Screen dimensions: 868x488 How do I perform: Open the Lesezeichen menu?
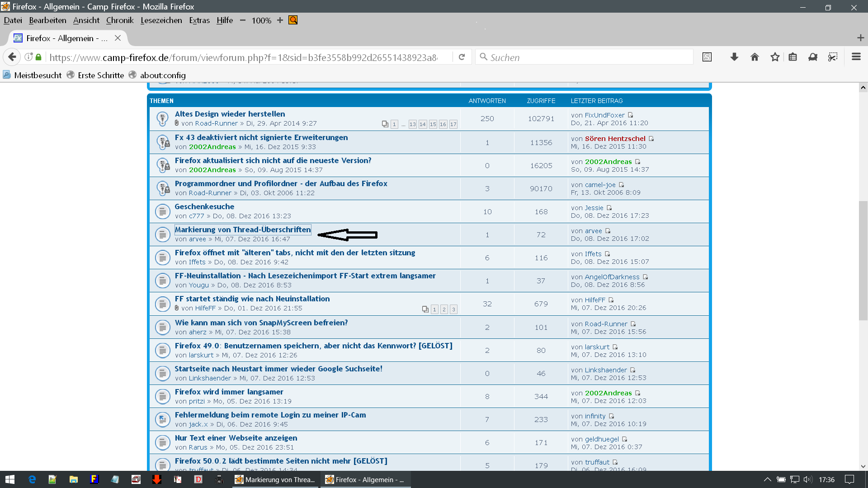tap(161, 20)
